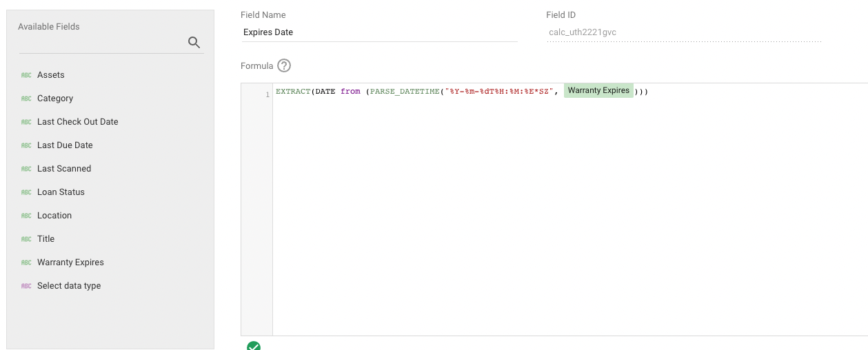Click the Field Name input containing Expires Date

(x=379, y=32)
